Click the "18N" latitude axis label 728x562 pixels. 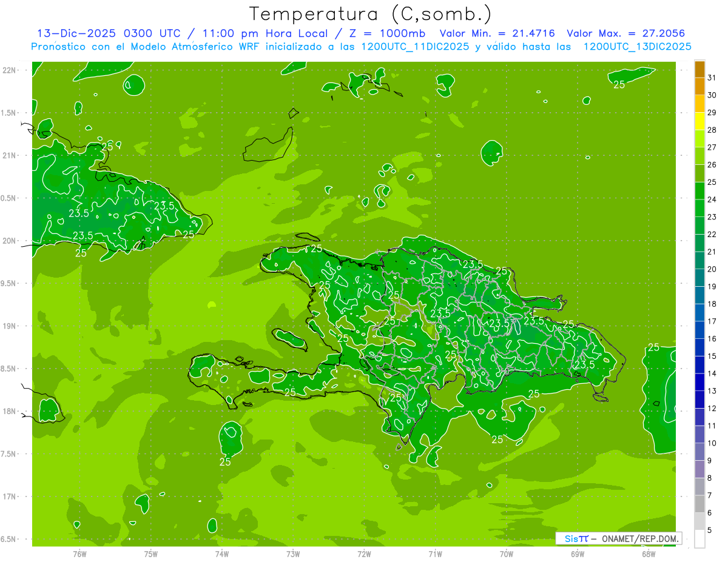point(9,411)
